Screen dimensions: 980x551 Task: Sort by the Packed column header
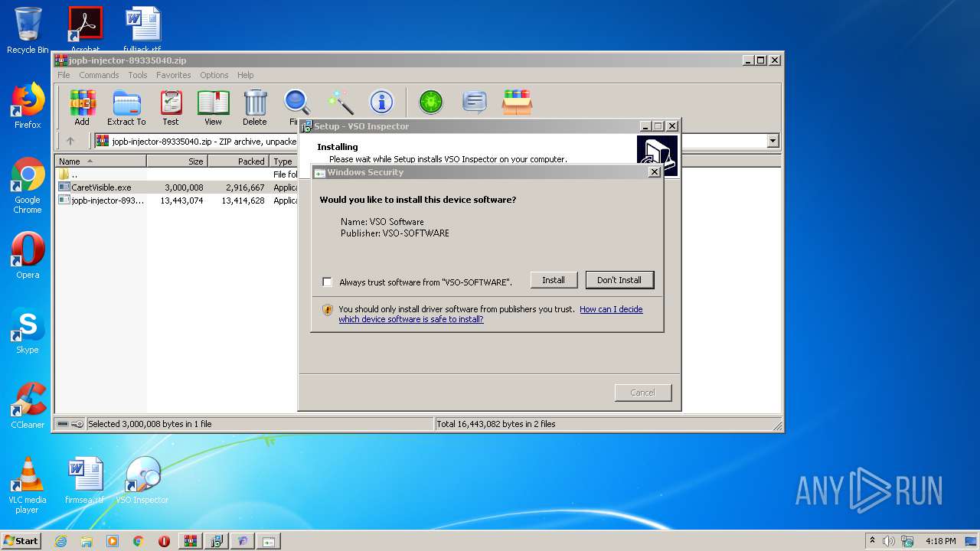(x=239, y=161)
